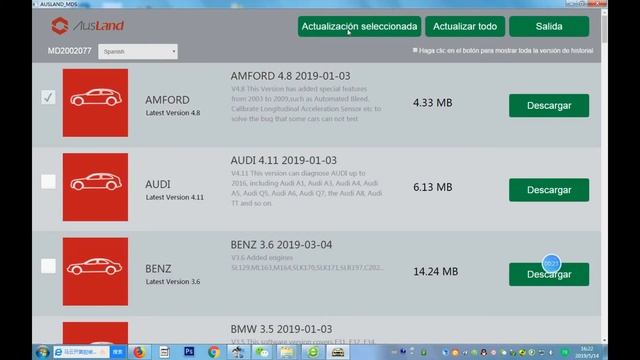Click the vertical scrollbar thumb
The image size is (640, 360).
pos(604,28)
